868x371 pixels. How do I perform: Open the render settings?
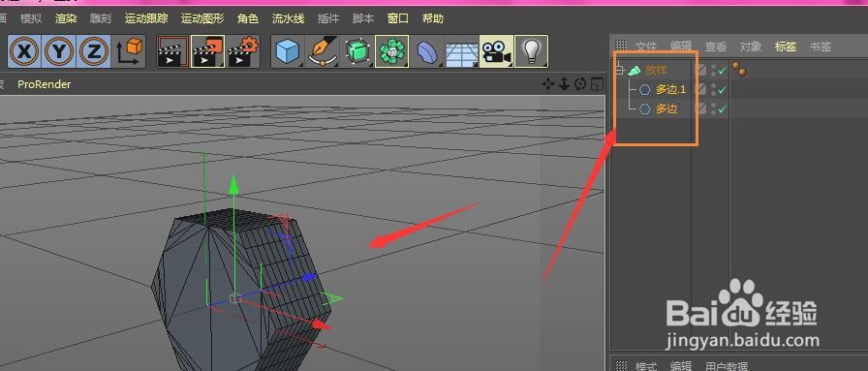click(x=243, y=51)
